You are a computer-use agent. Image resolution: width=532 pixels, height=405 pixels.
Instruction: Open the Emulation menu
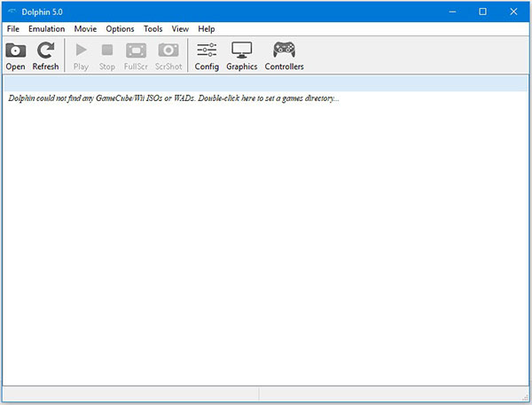46,29
